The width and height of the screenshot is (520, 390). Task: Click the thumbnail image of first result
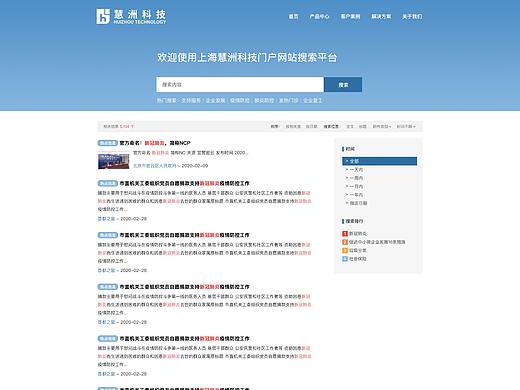[x=114, y=160]
